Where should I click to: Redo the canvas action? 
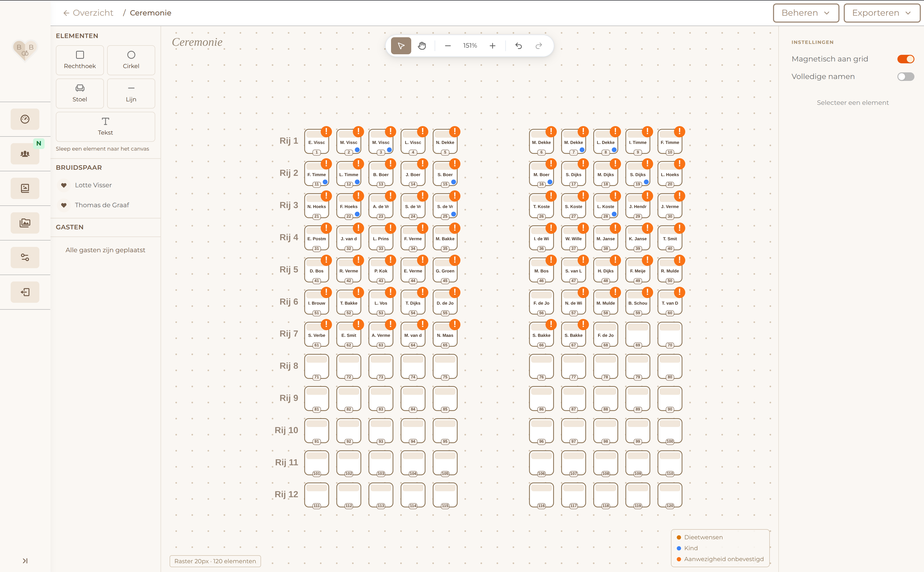(539, 46)
